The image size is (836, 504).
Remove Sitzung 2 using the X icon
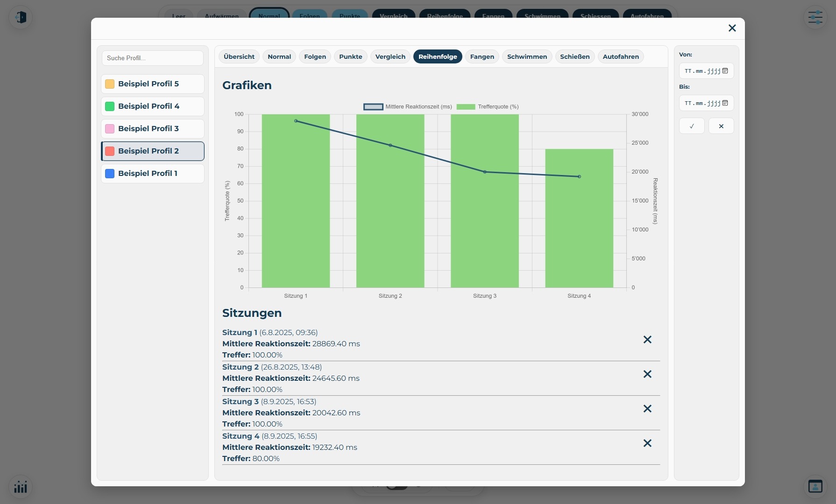tap(647, 374)
